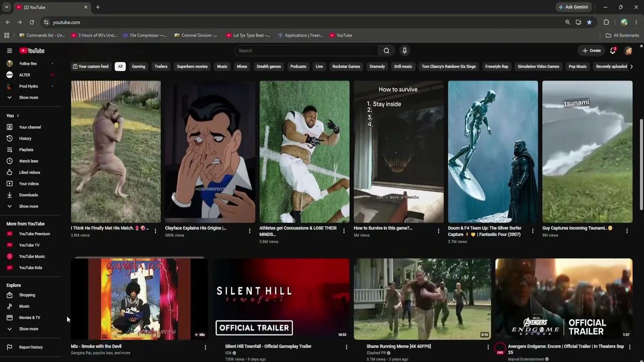This screenshot has width=644, height=362.
Task: Open the Marvel Entertainment channel avatar
Action: click(x=500, y=349)
